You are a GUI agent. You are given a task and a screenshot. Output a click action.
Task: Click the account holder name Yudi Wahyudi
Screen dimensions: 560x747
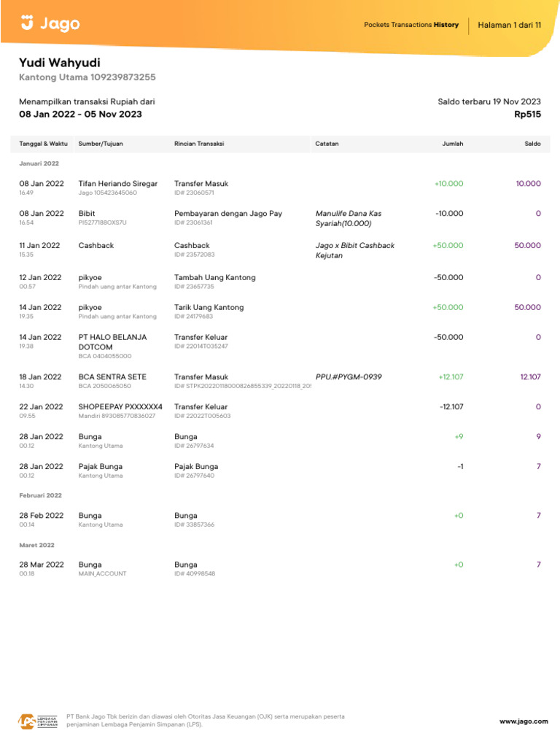point(60,63)
